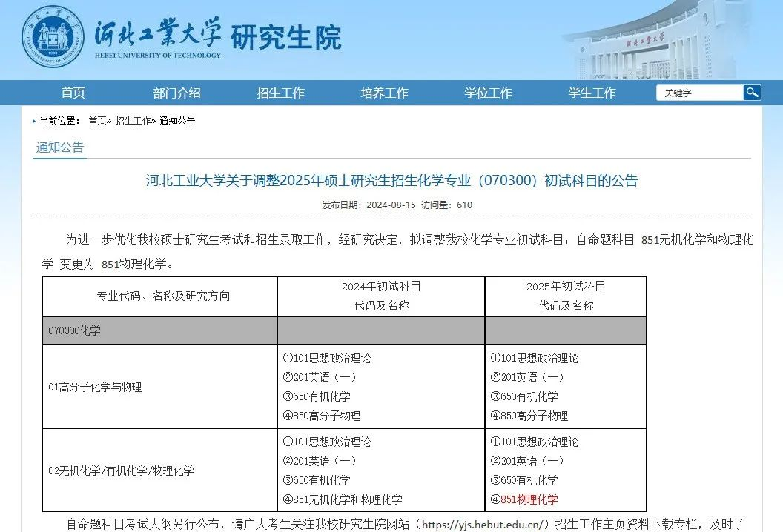The image size is (783, 532).
Task: Click the 首页 breadcrumb link
Action: 97,121
